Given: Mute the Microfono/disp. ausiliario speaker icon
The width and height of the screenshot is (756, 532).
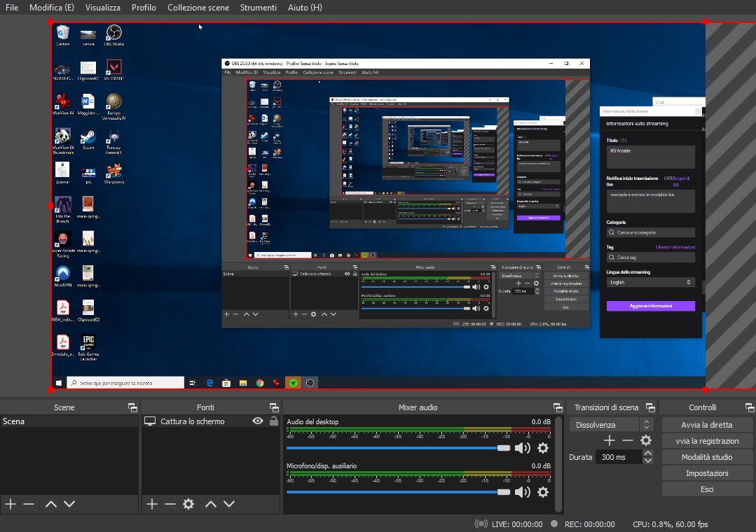Looking at the screenshot, I should pos(522,492).
